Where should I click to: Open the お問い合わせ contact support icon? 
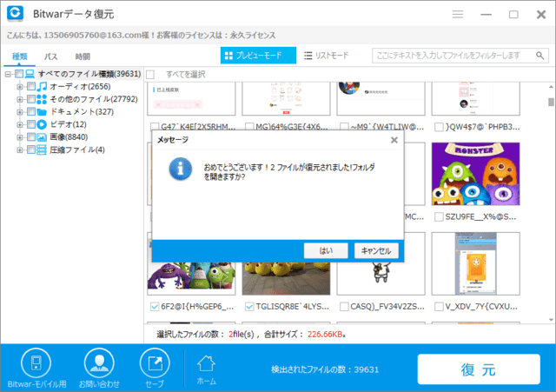pos(98,363)
